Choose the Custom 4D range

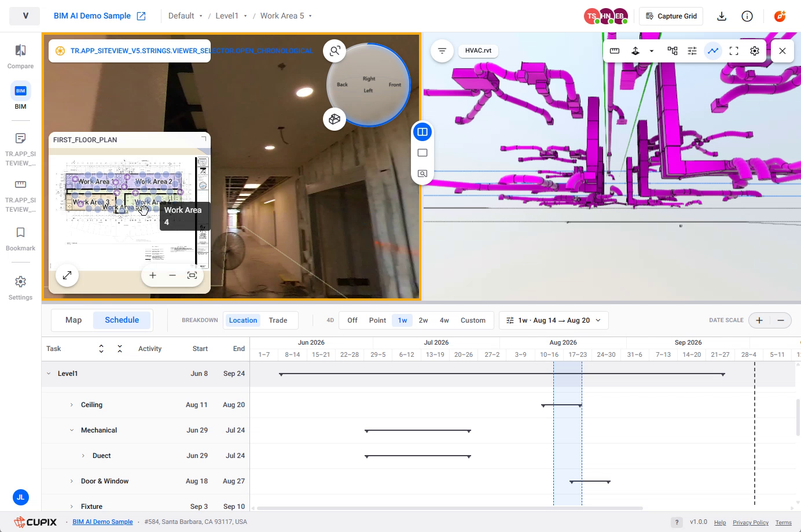pyautogui.click(x=473, y=320)
